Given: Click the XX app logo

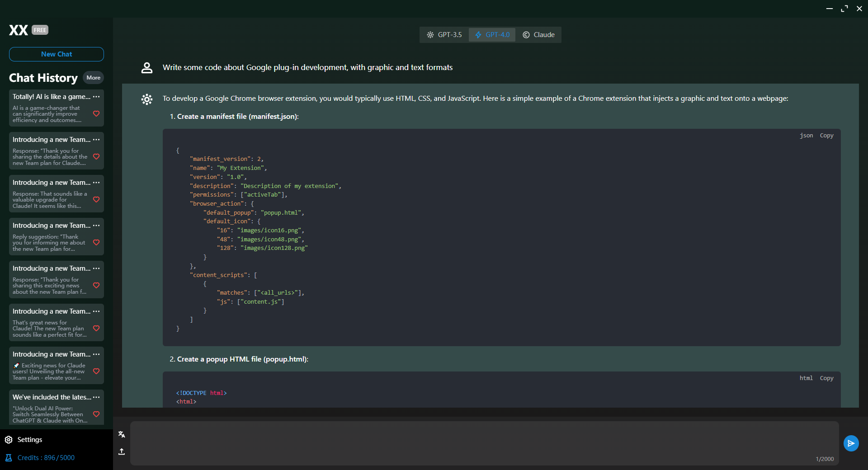Looking at the screenshot, I should point(19,30).
